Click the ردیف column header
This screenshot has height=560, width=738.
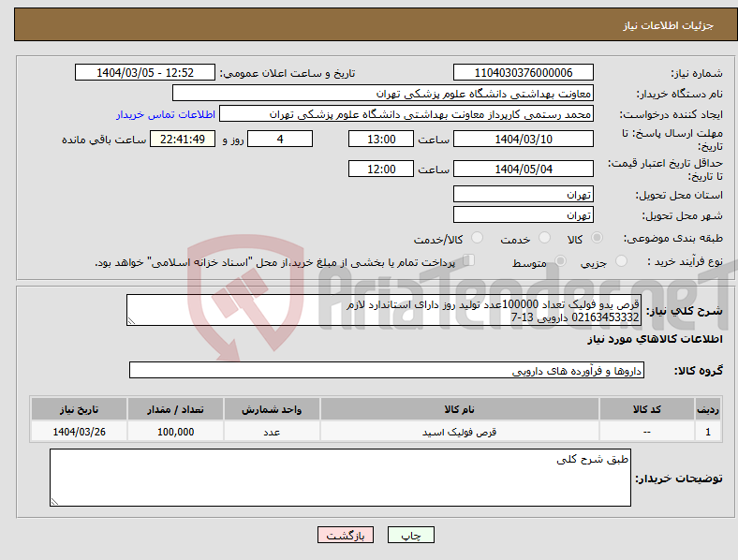[708, 409]
